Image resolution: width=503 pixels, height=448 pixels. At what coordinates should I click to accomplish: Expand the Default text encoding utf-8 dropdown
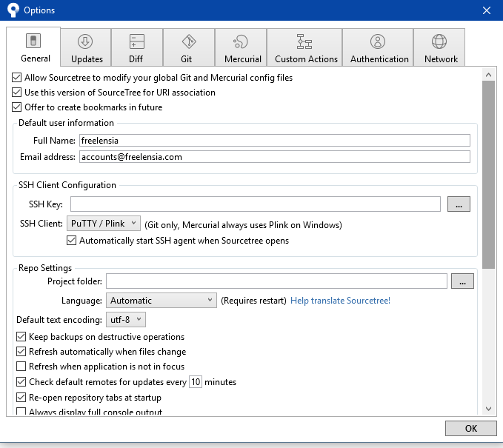126,320
